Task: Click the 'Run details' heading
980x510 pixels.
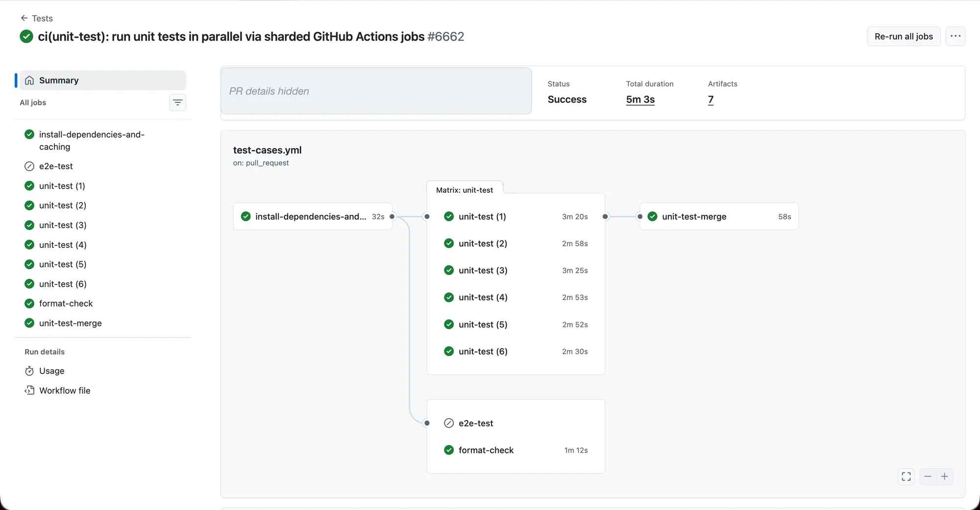Action: click(x=45, y=352)
